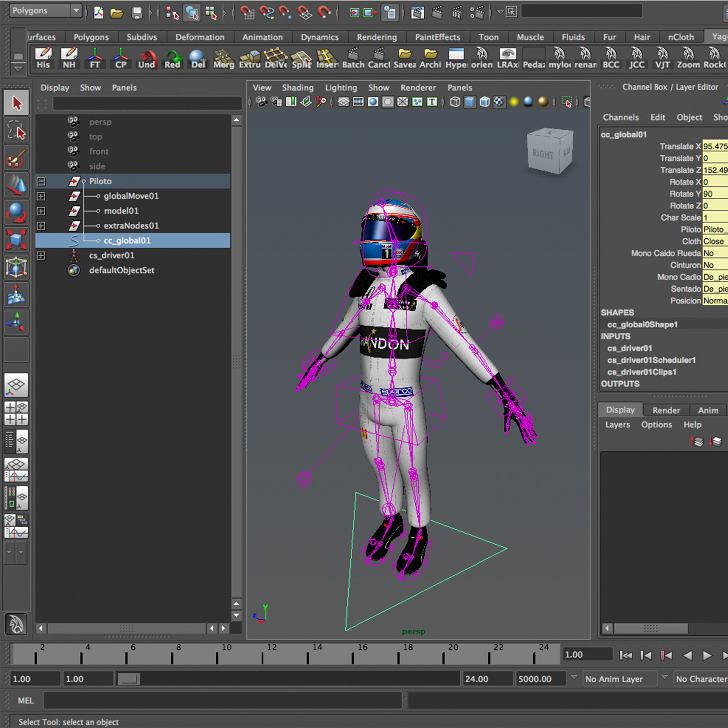Screen dimensions: 728x728
Task: Toggle textured display in viewport toolbar
Action: [x=499, y=102]
